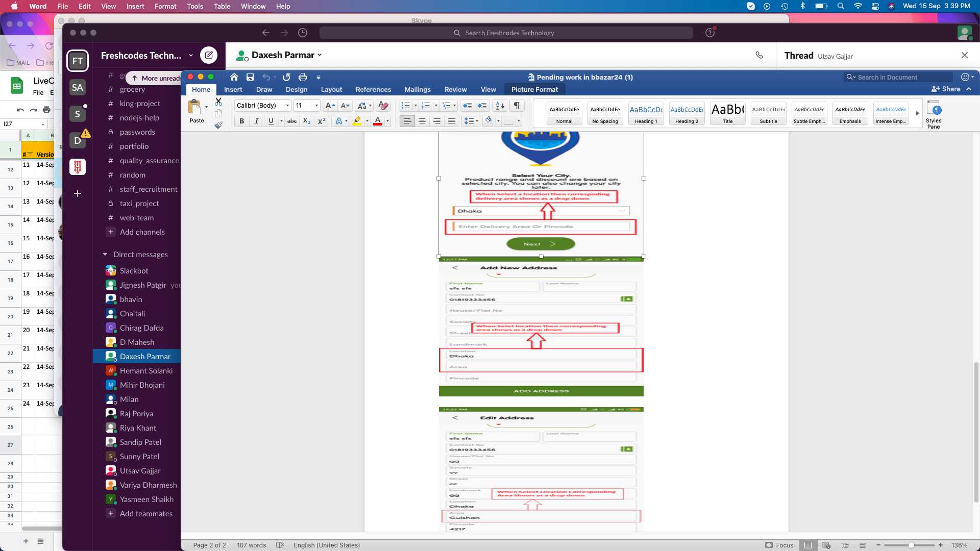The width and height of the screenshot is (980, 551).
Task: Decrease font size with the A down icon
Action: (x=345, y=106)
